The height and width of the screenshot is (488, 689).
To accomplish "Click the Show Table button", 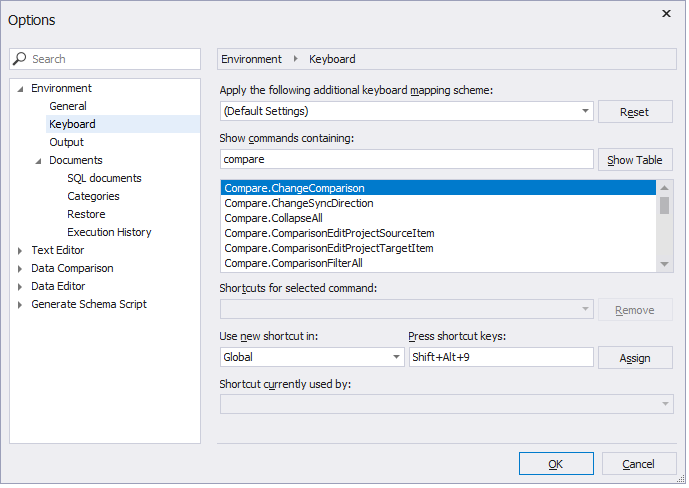I will 635,160.
